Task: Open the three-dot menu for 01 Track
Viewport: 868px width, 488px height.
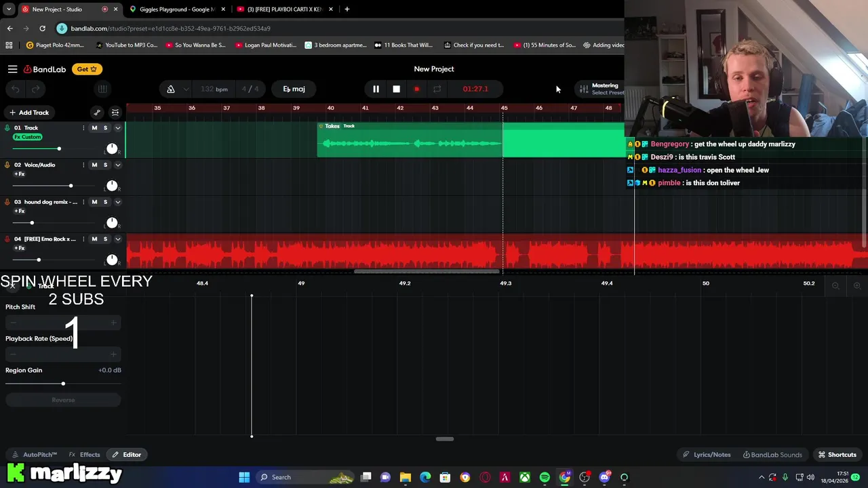Action: tap(83, 128)
